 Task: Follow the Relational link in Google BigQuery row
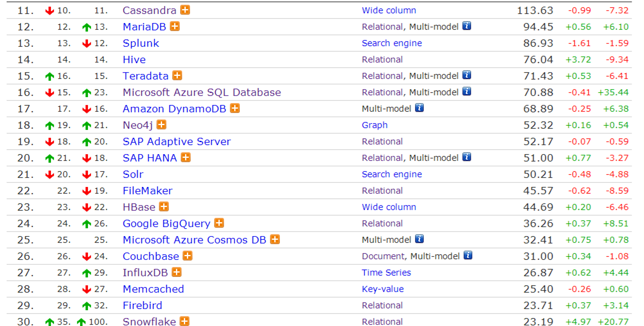coord(382,224)
